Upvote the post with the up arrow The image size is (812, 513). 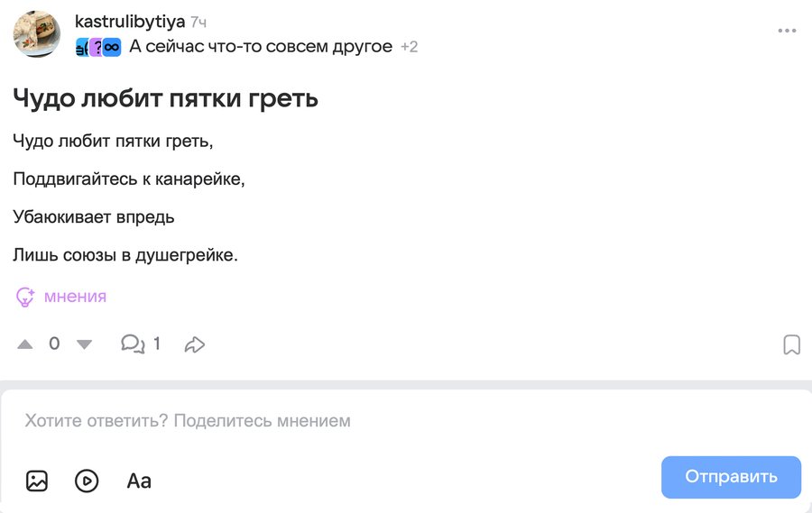(25, 344)
